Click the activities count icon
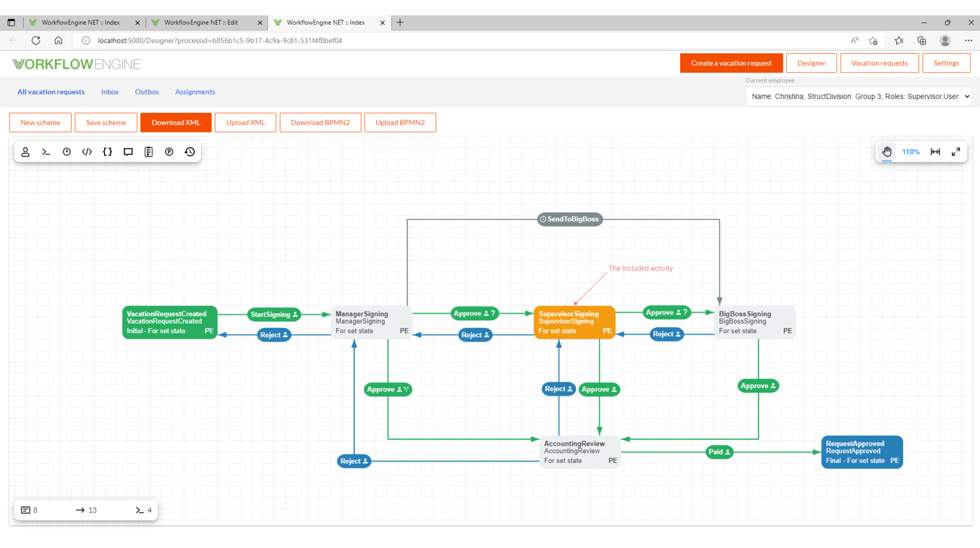 point(26,510)
